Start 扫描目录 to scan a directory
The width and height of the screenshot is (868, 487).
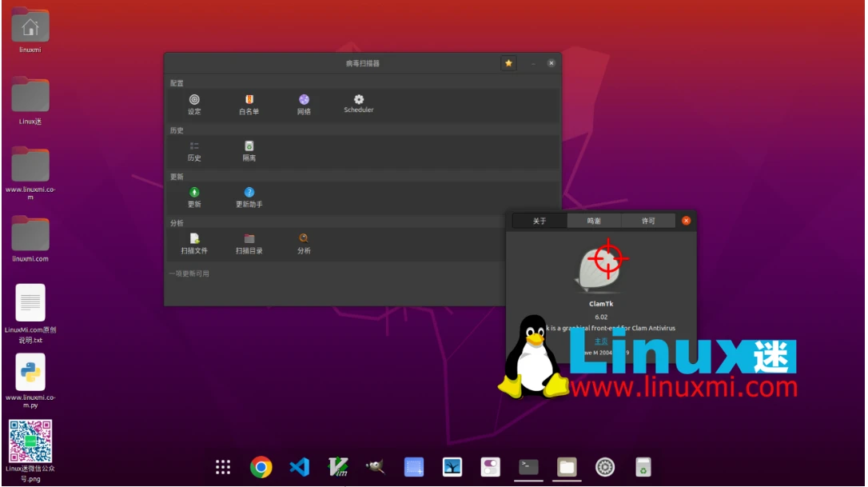[x=251, y=244]
